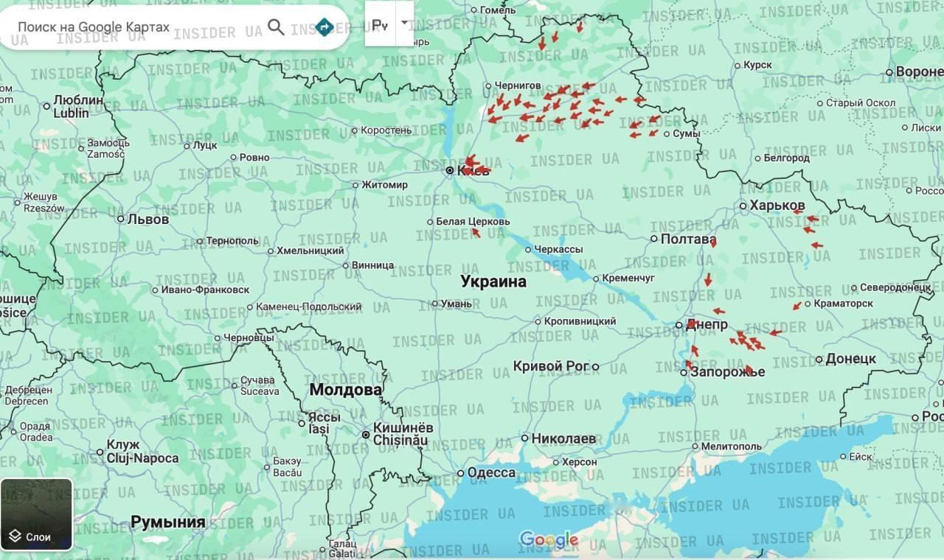Open directions with the blue arrow icon
This screenshot has width=944, height=560.
(x=324, y=27)
